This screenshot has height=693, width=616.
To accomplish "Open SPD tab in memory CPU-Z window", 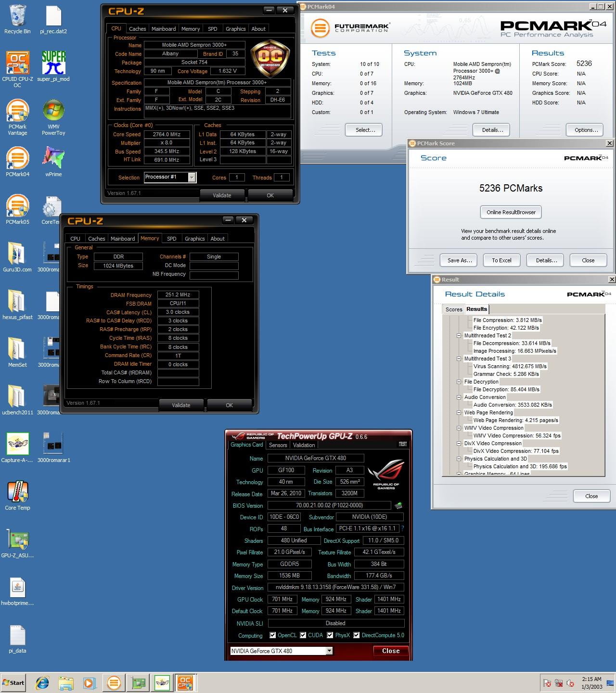I will pos(172,239).
